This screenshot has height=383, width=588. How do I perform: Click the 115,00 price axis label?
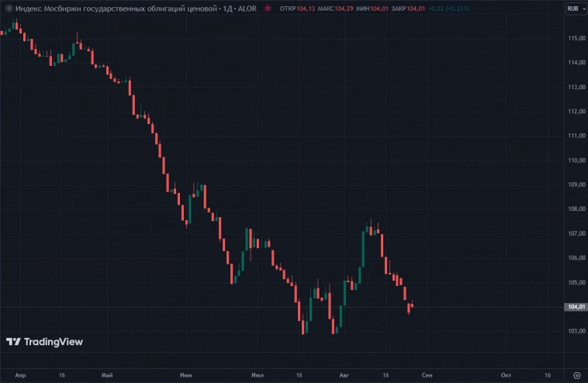tap(576, 38)
